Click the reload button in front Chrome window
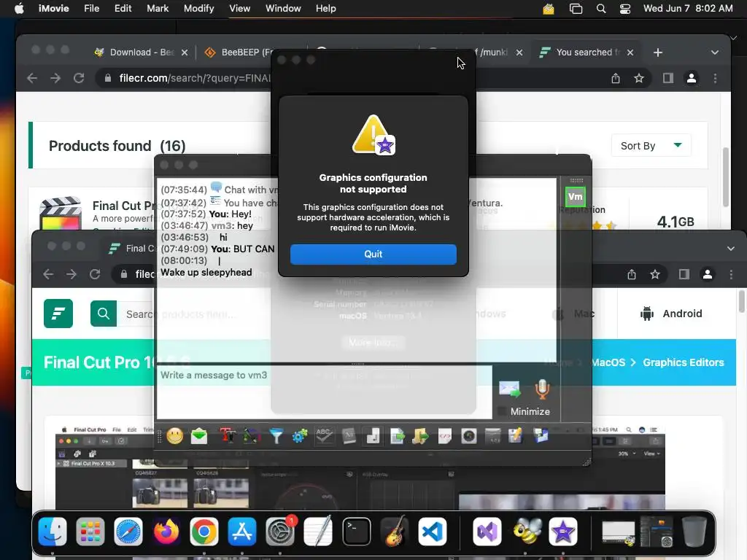 96,274
